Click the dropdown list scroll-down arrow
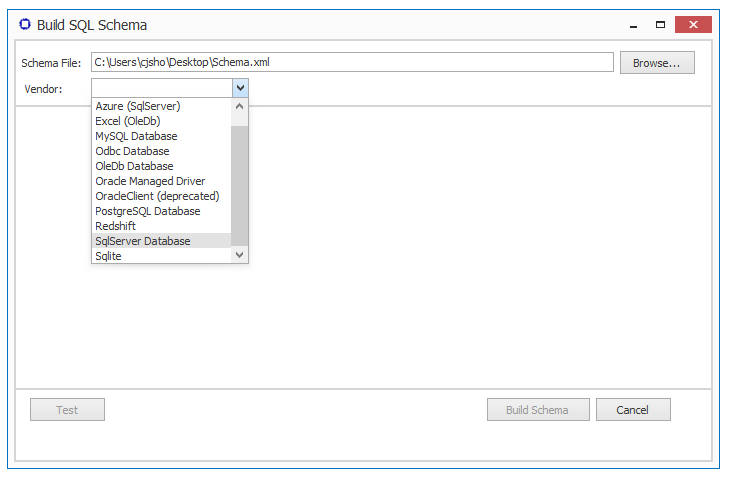The image size is (729, 480). (239, 254)
